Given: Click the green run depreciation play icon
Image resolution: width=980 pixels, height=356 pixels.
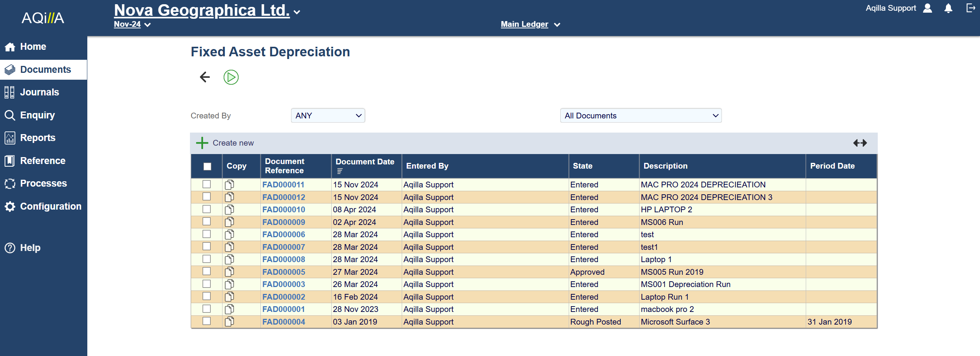Looking at the screenshot, I should pos(231,77).
